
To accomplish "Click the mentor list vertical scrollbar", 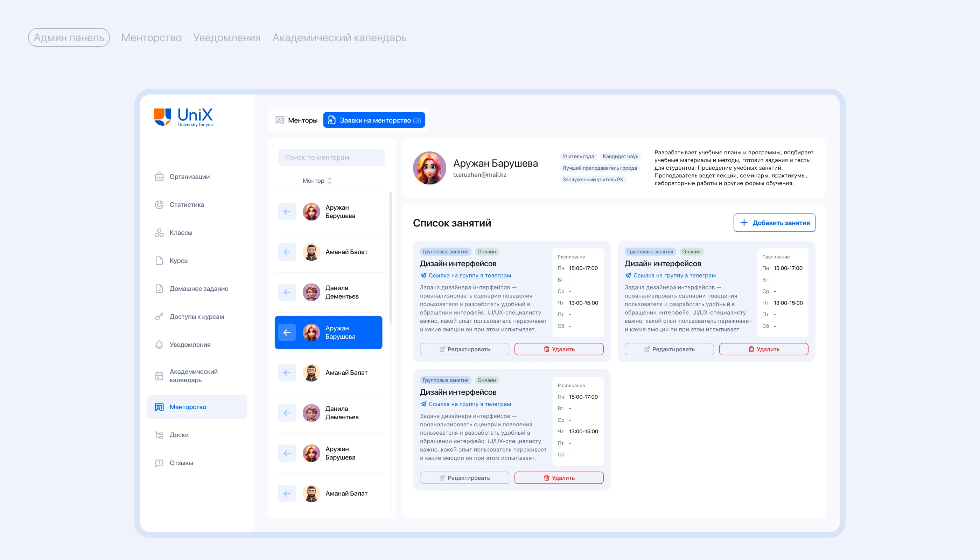I will pos(390,258).
